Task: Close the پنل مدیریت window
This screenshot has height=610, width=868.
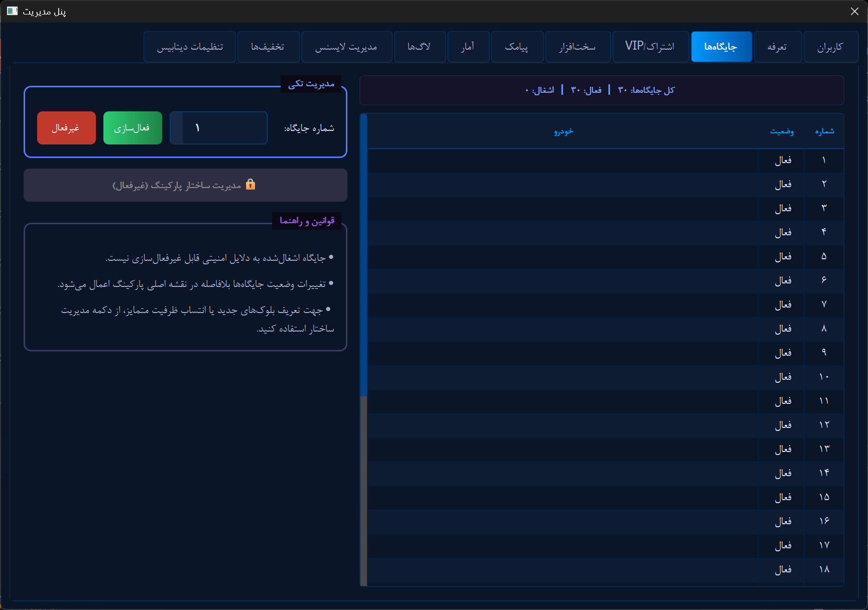Action: coord(854,11)
